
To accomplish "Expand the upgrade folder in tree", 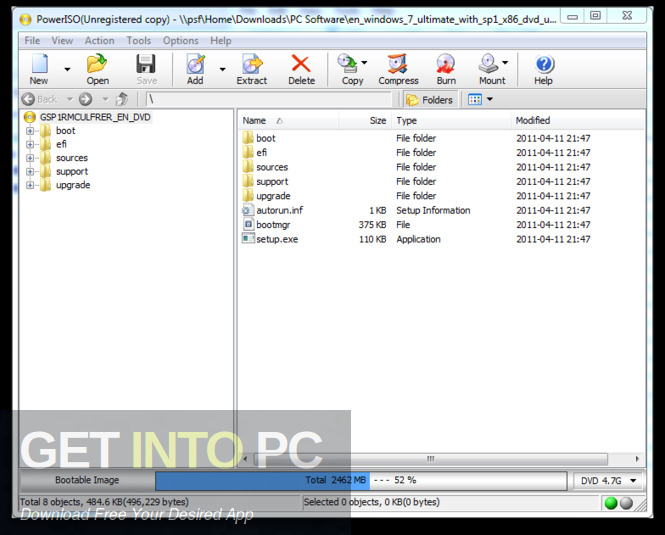I will [x=30, y=185].
